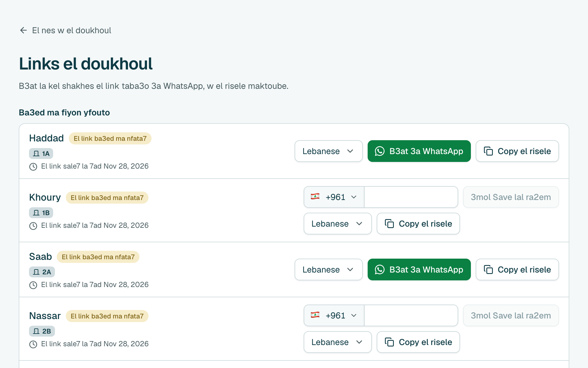This screenshot has height=368, width=588.
Task: Focus the phone number field for Nassar
Action: [x=411, y=315]
